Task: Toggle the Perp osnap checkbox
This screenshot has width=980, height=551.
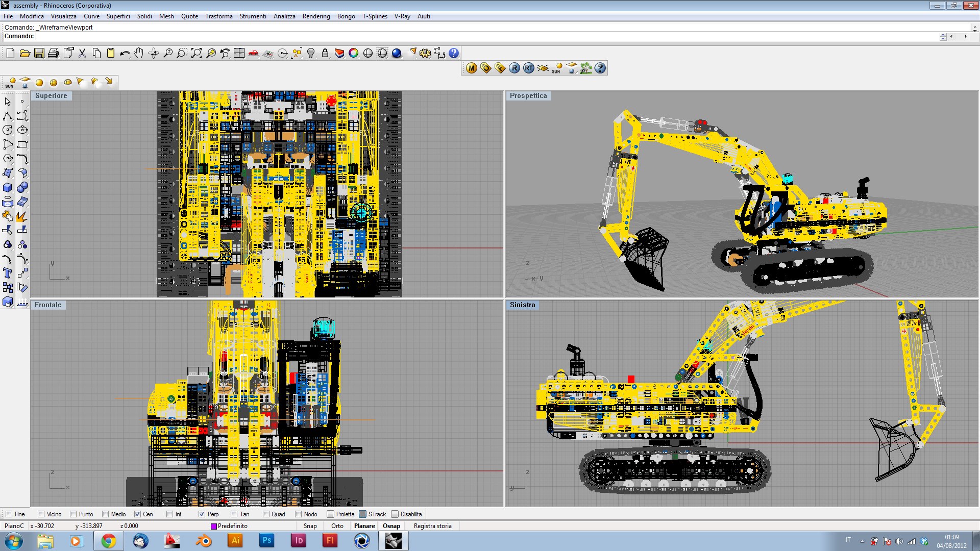Action: tap(202, 514)
